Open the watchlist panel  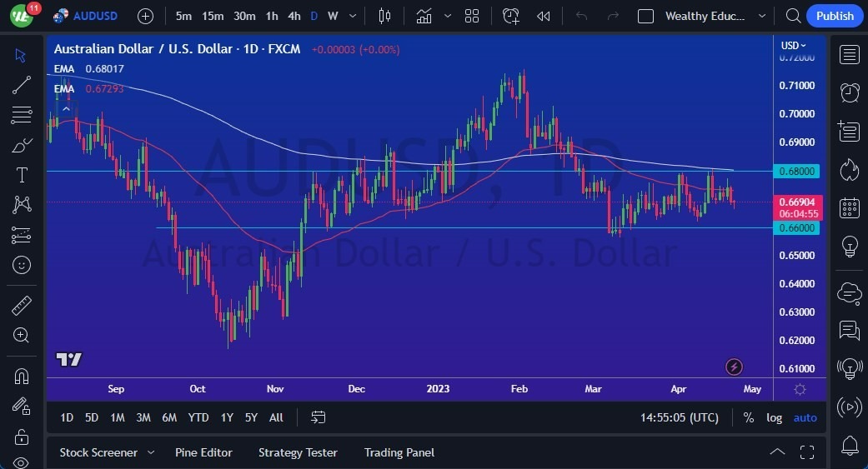tap(849, 55)
